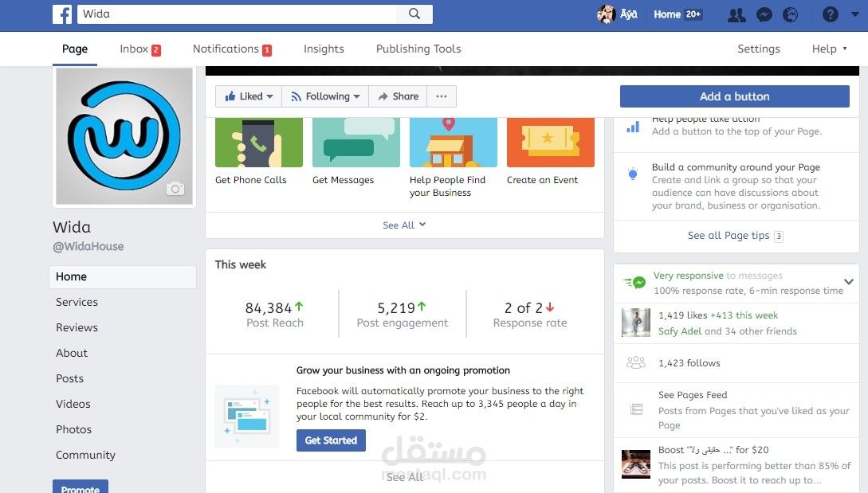Click the @WidaHouse username
Viewport: 868px width, 493px height.
tap(88, 247)
